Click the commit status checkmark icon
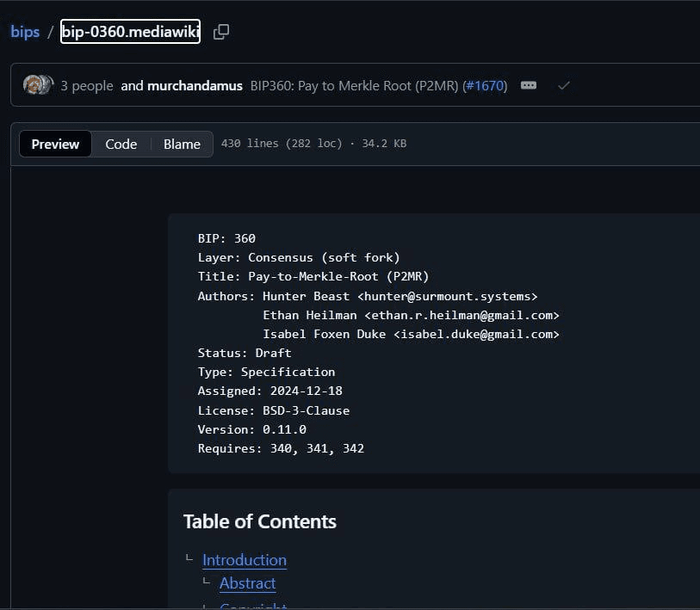 pos(564,85)
